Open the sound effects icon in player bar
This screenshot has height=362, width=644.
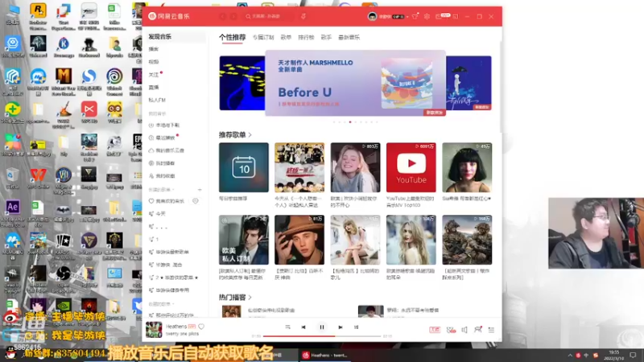451,330
